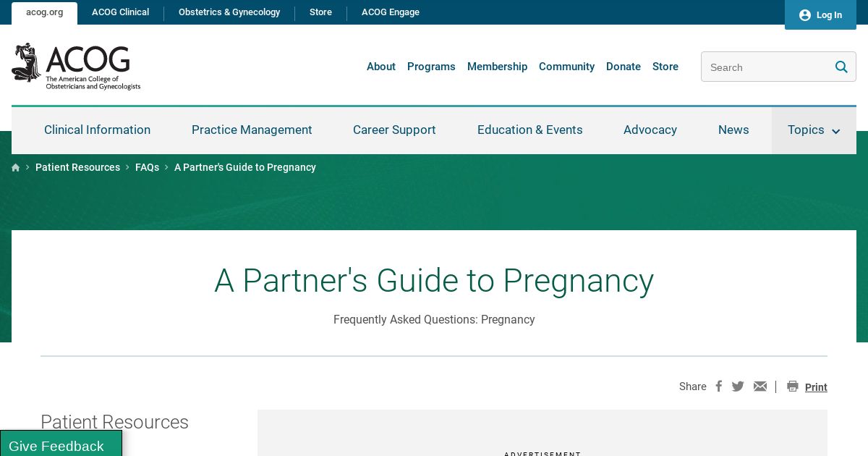Open the ACOG Engage tab

tap(391, 12)
